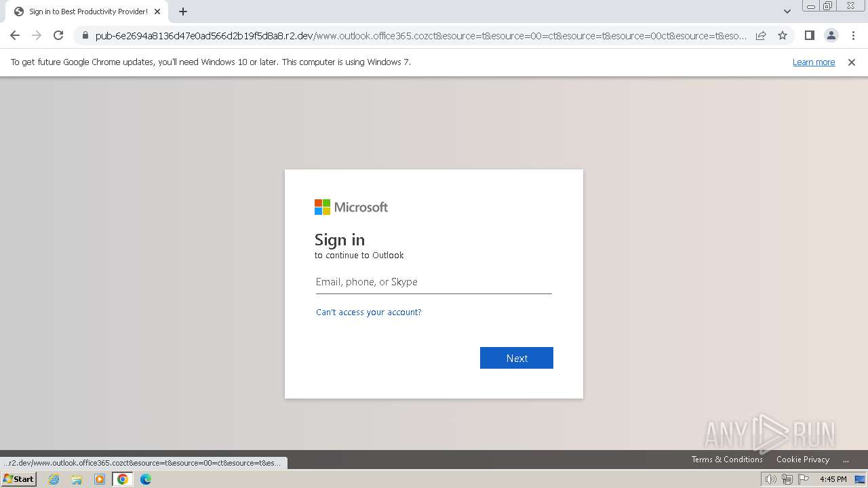Open Chrome's three-dot menu

pos(853,35)
